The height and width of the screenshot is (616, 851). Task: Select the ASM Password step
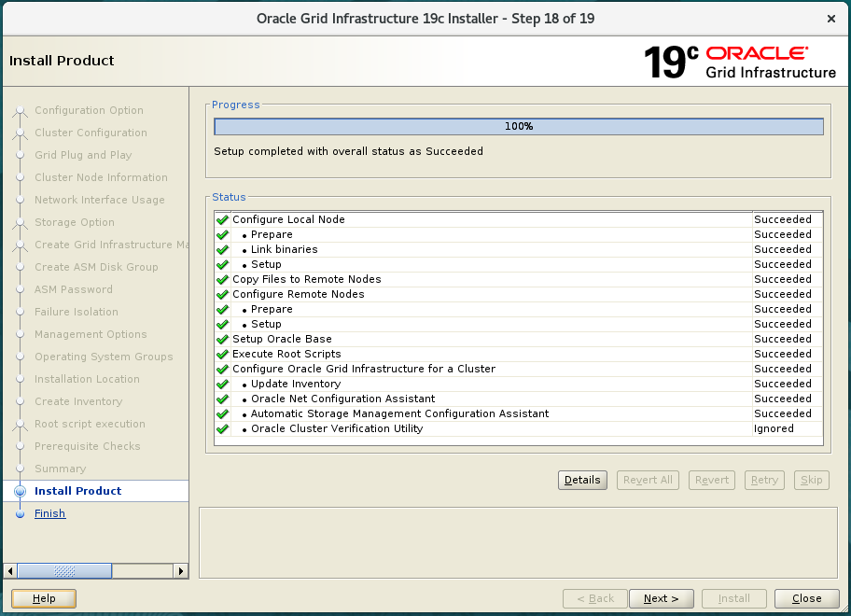point(74,290)
